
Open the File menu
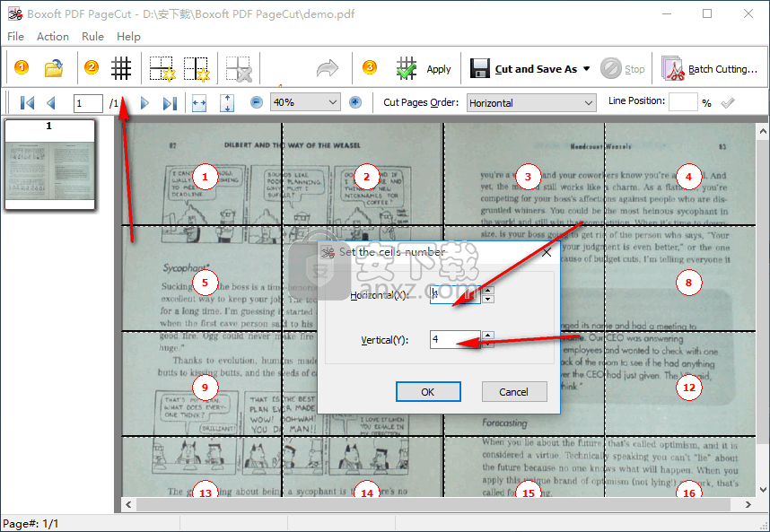pos(15,36)
